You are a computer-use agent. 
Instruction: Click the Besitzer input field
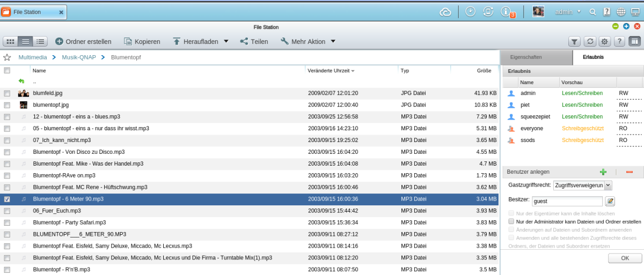point(567,201)
